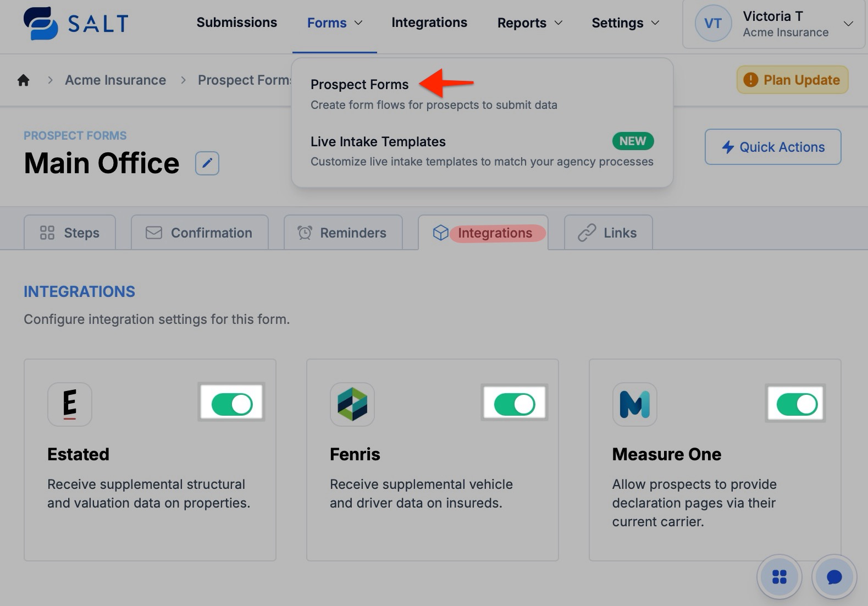The image size is (868, 606).
Task: Edit the Main Office name with pencil icon
Action: (207, 163)
